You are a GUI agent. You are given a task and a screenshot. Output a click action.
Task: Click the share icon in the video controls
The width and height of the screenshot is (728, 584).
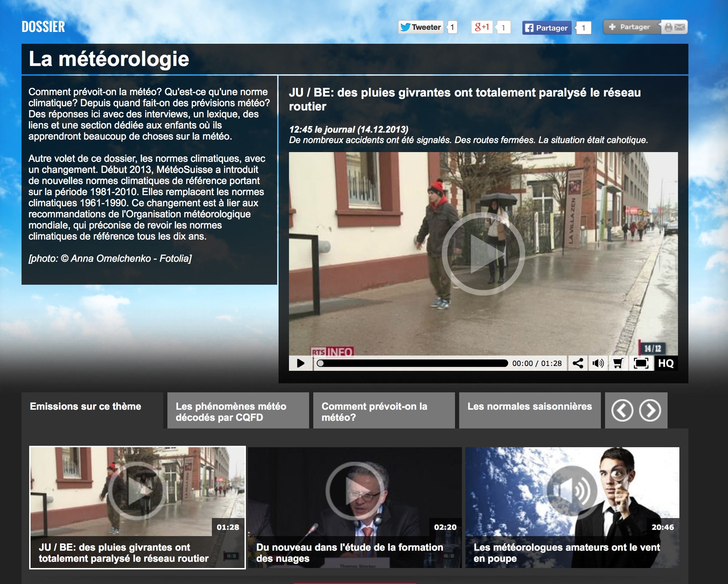coord(578,363)
